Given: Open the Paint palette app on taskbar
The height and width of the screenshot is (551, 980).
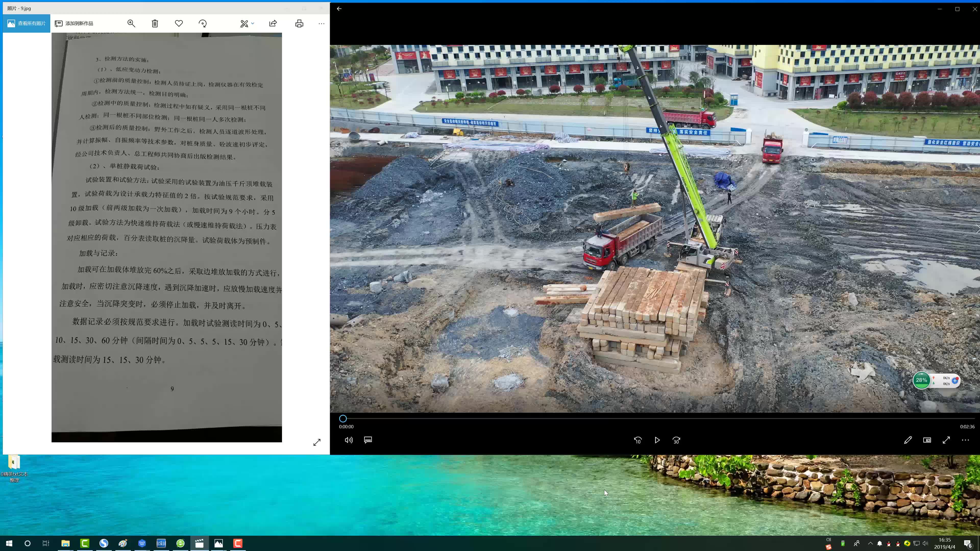Looking at the screenshot, I should pyautogui.click(x=123, y=543).
